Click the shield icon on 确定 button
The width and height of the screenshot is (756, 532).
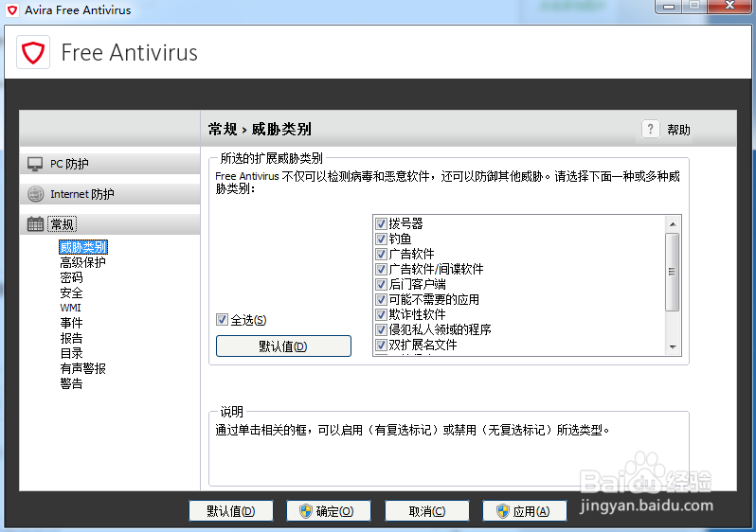306,511
